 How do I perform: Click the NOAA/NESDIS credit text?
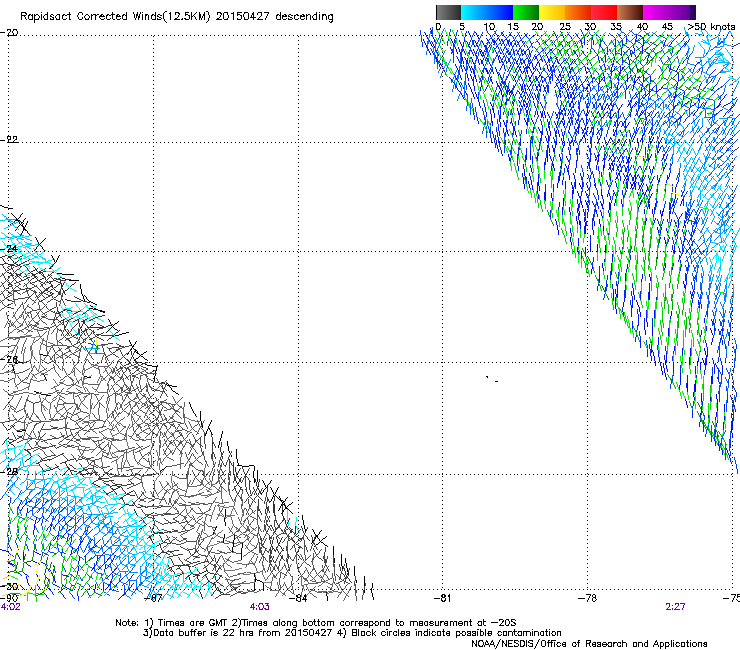click(589, 644)
